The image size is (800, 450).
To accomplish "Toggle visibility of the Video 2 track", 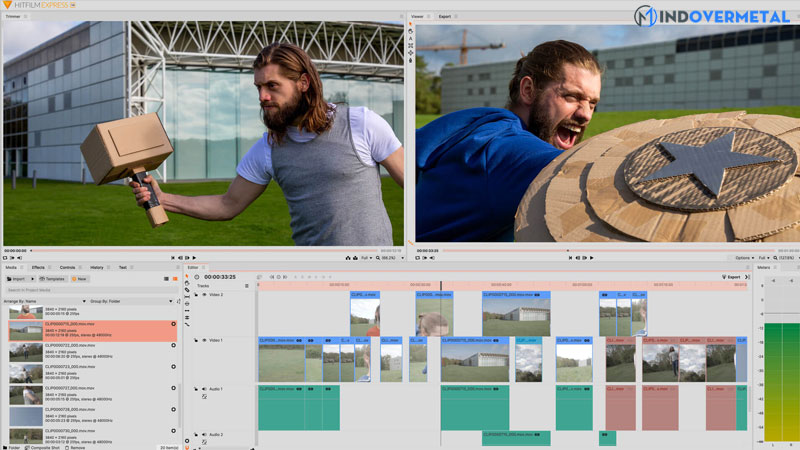I will [x=204, y=295].
